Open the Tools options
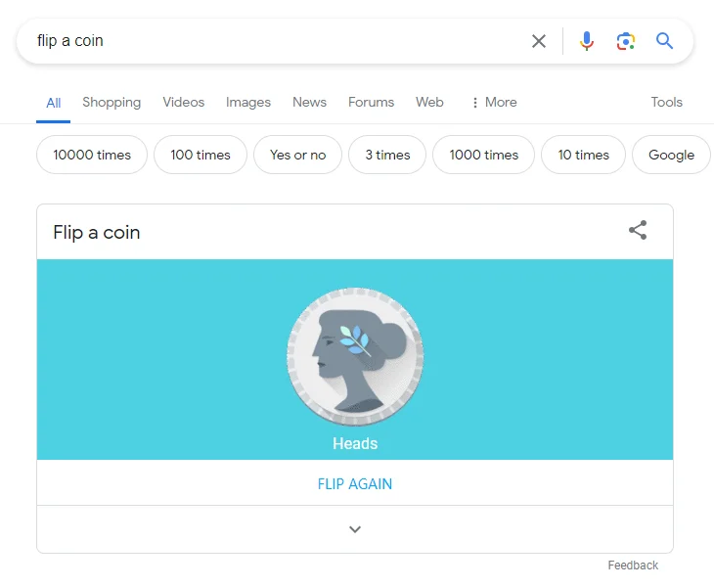The width and height of the screenshot is (714, 588). 666,102
